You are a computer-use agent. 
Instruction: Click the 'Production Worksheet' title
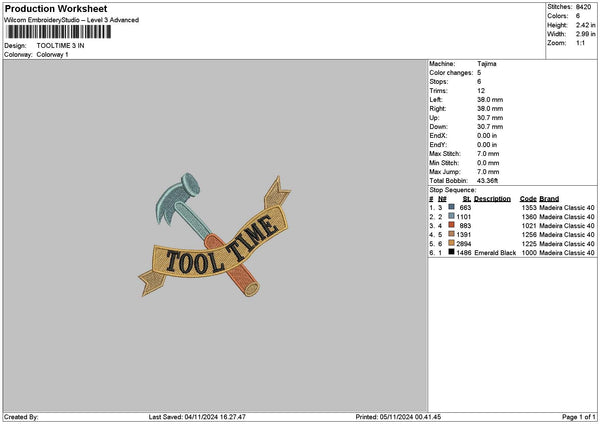coord(56,8)
